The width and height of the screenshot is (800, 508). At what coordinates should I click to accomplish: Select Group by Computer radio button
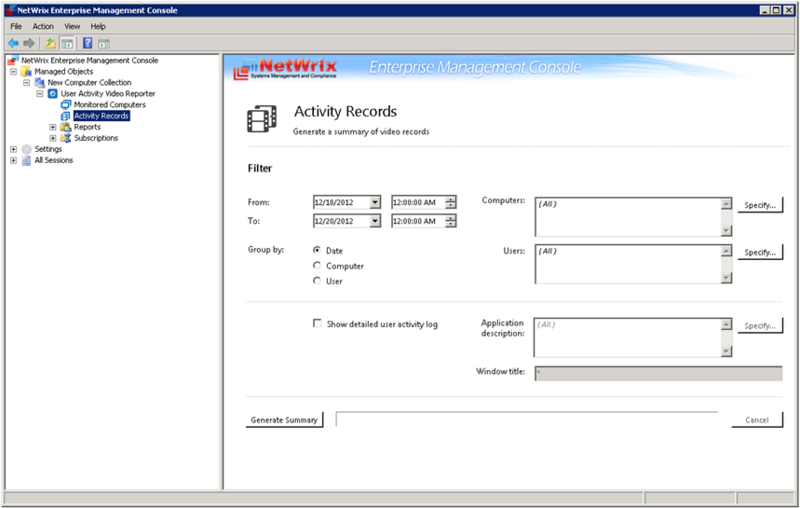tap(317, 265)
